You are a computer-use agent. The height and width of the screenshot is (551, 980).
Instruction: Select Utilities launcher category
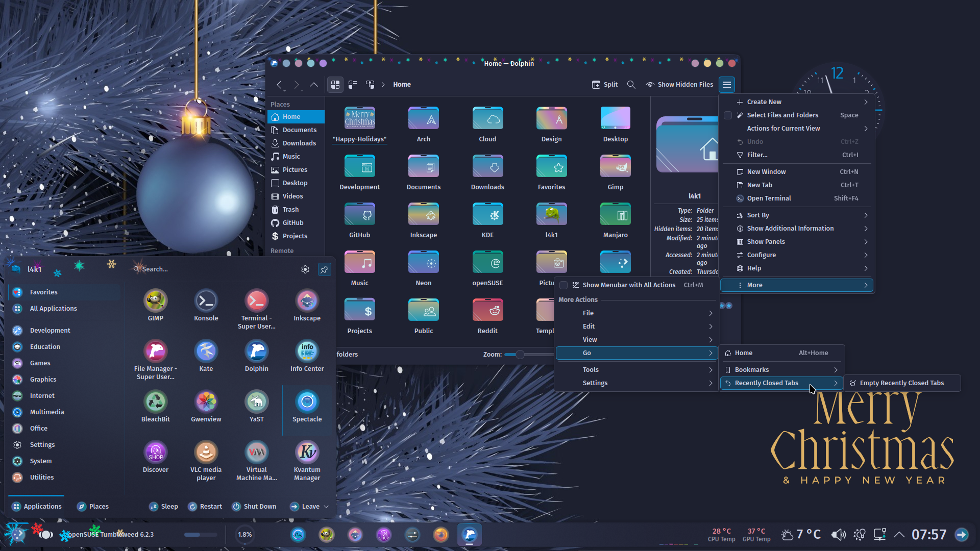[65, 478]
